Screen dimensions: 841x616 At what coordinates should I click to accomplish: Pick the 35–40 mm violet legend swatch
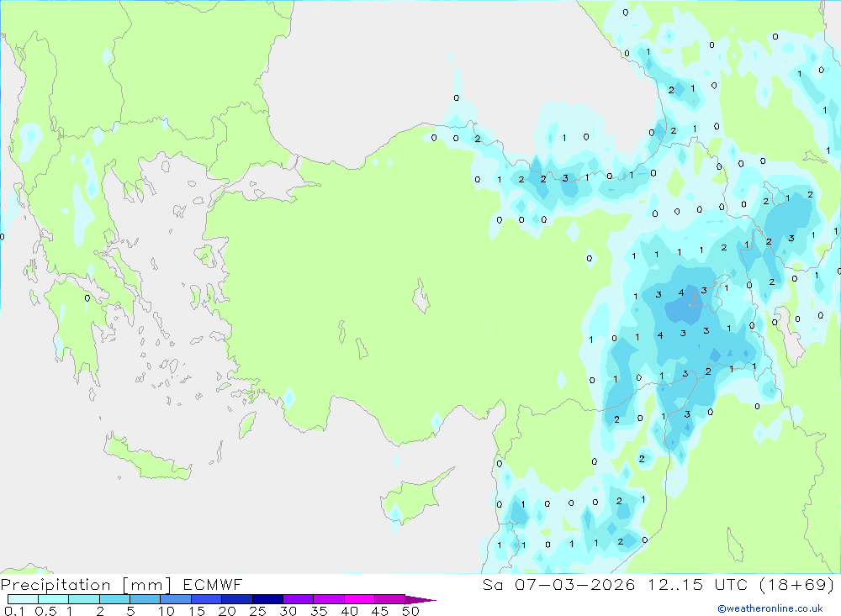pyautogui.click(x=328, y=599)
